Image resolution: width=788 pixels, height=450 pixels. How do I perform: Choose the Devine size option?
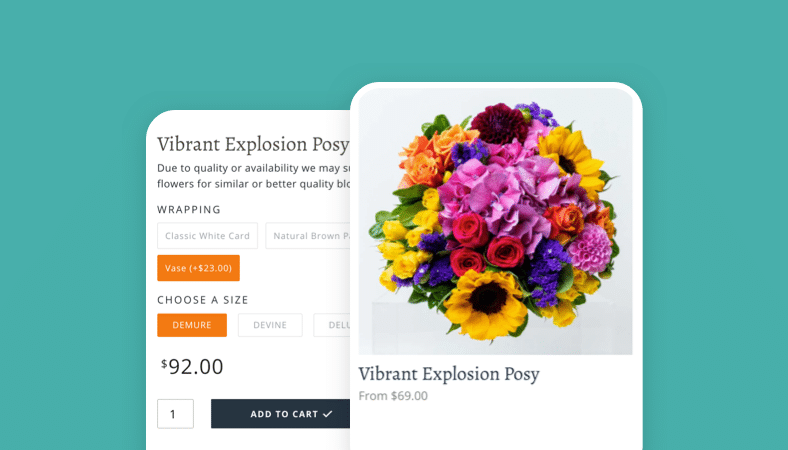tap(270, 325)
